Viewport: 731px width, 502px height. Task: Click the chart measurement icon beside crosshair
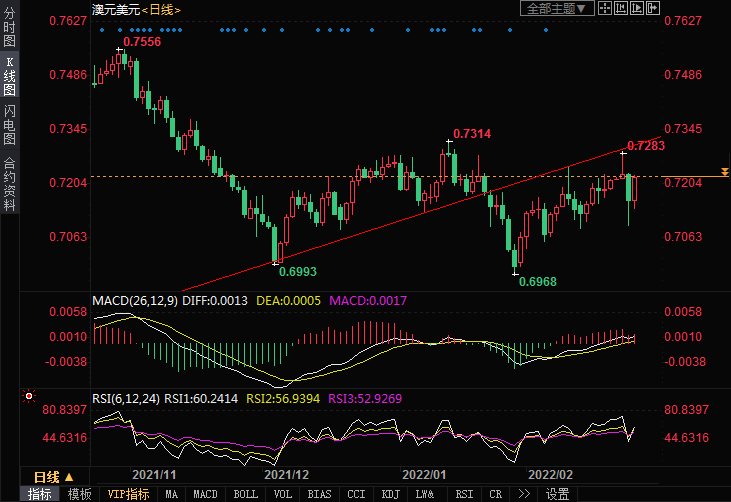click(x=622, y=8)
